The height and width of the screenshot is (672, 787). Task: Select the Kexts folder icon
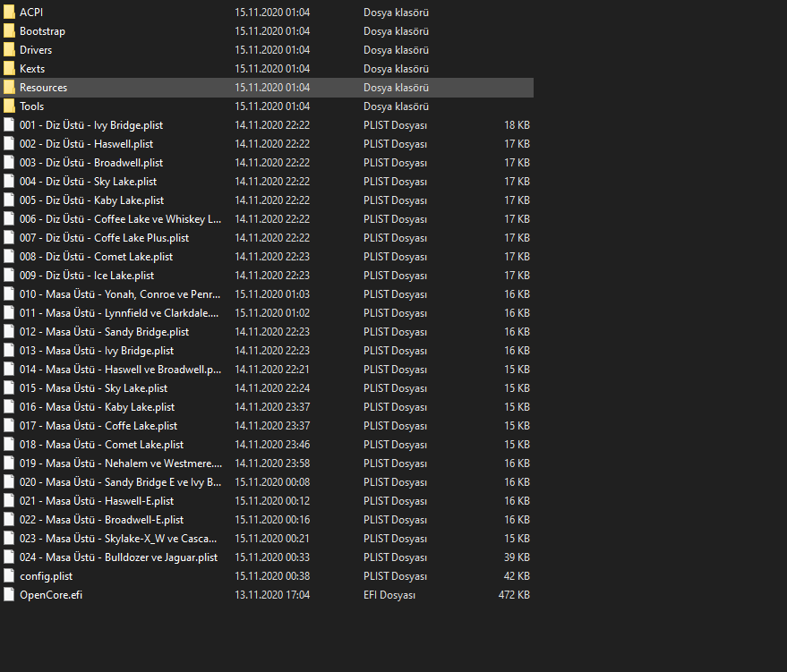coord(9,69)
